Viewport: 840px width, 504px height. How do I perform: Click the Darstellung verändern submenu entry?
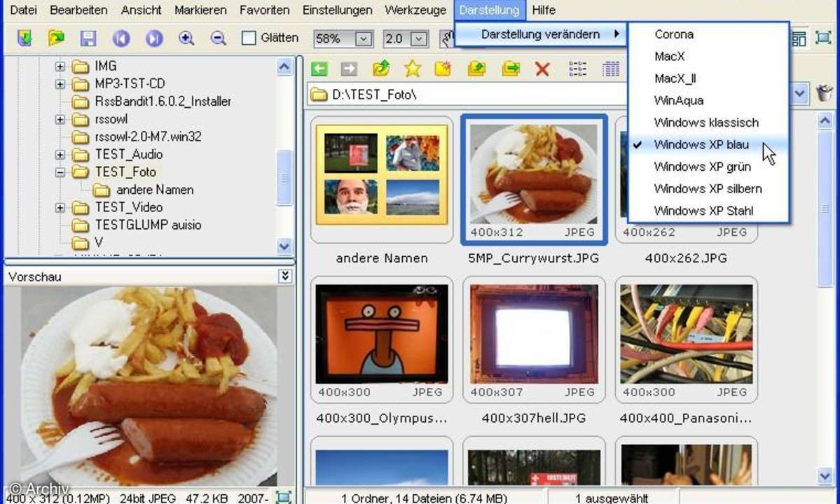[x=541, y=34]
